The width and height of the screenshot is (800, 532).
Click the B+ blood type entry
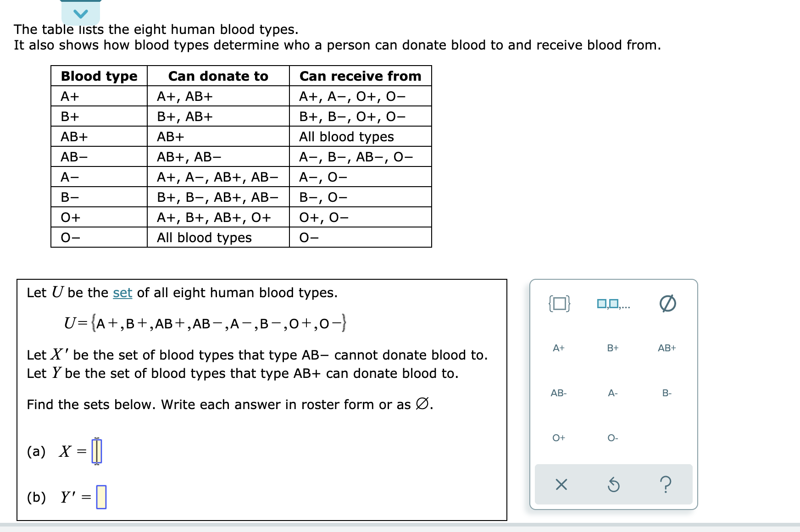(612, 348)
